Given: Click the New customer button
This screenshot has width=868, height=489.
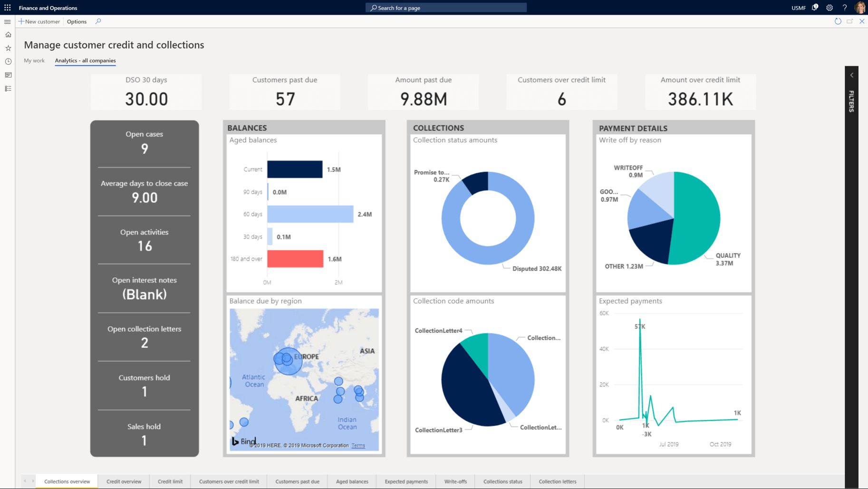Looking at the screenshot, I should point(39,21).
